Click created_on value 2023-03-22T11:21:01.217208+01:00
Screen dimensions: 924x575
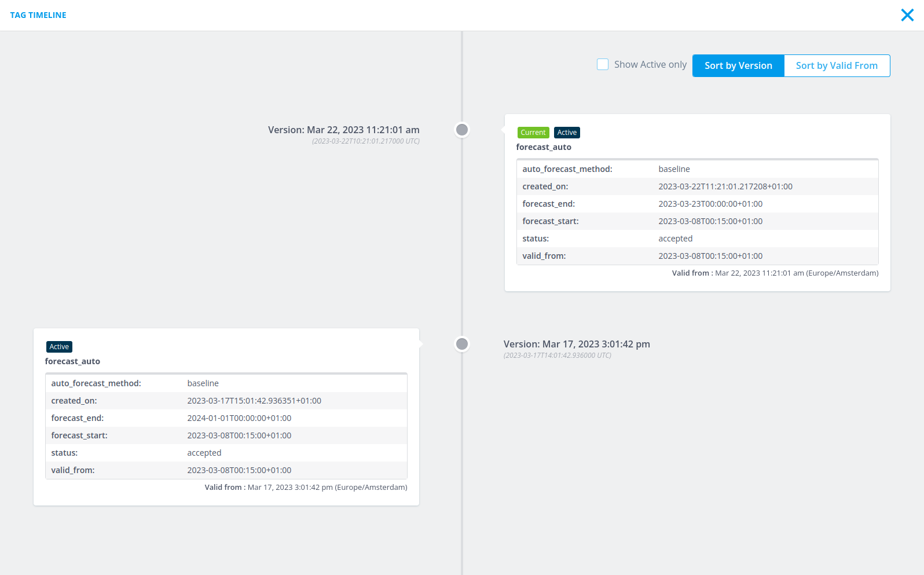(725, 186)
